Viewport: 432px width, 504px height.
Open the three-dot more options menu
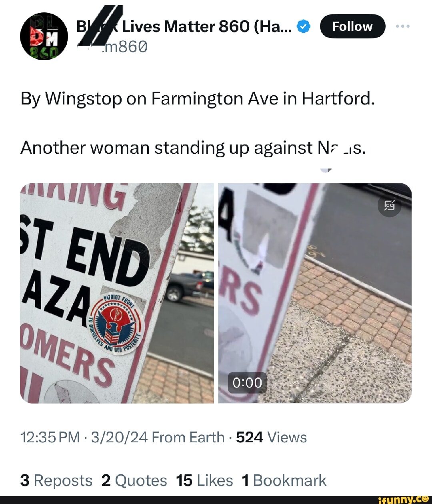(402, 26)
